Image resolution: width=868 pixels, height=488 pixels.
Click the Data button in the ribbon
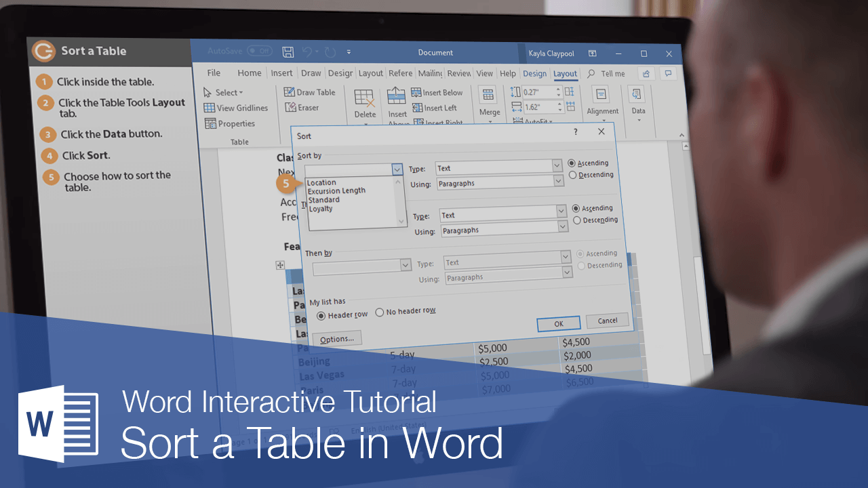point(638,102)
